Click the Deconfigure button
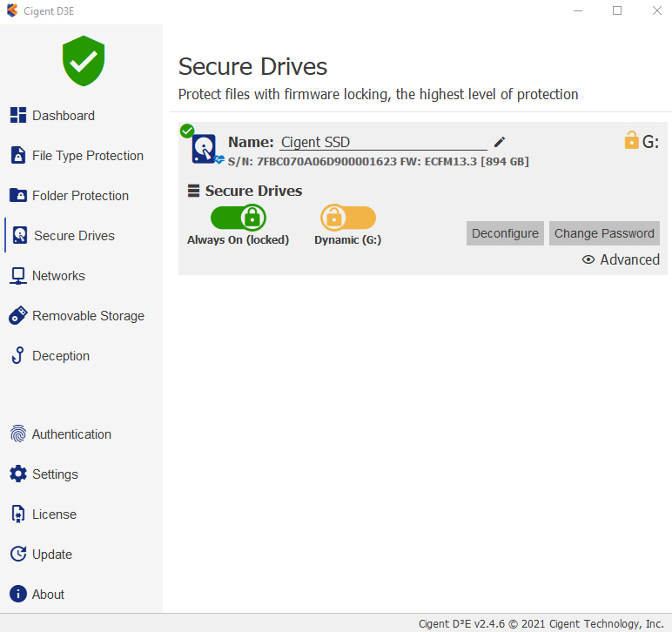 coord(505,233)
